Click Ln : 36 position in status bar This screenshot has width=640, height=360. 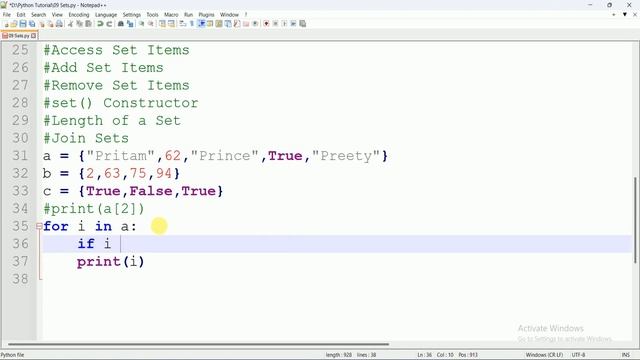pyautogui.click(x=424, y=355)
